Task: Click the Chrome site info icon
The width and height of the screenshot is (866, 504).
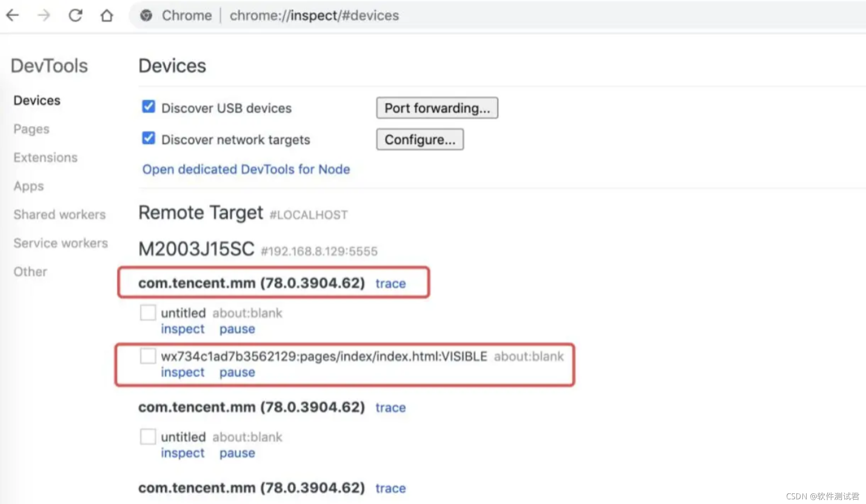Action: [x=146, y=15]
